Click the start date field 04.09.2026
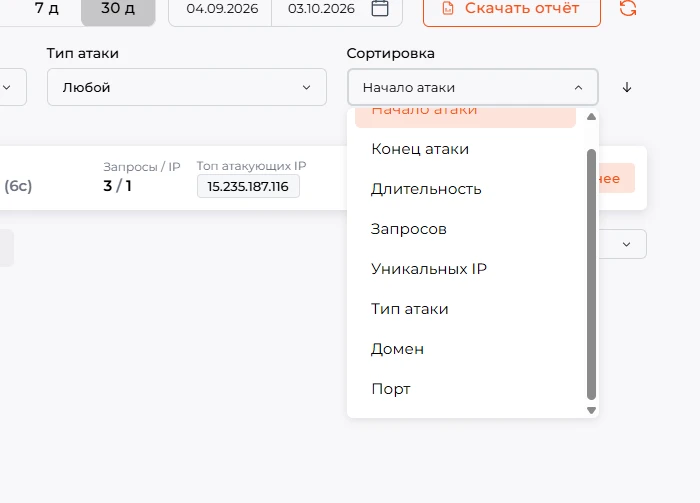700x503 pixels. pyautogui.click(x=222, y=8)
